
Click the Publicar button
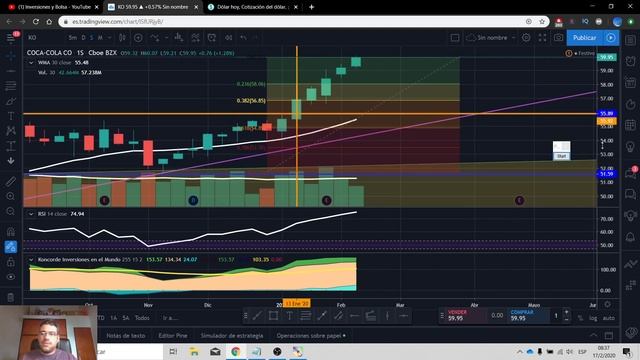pyautogui.click(x=584, y=38)
